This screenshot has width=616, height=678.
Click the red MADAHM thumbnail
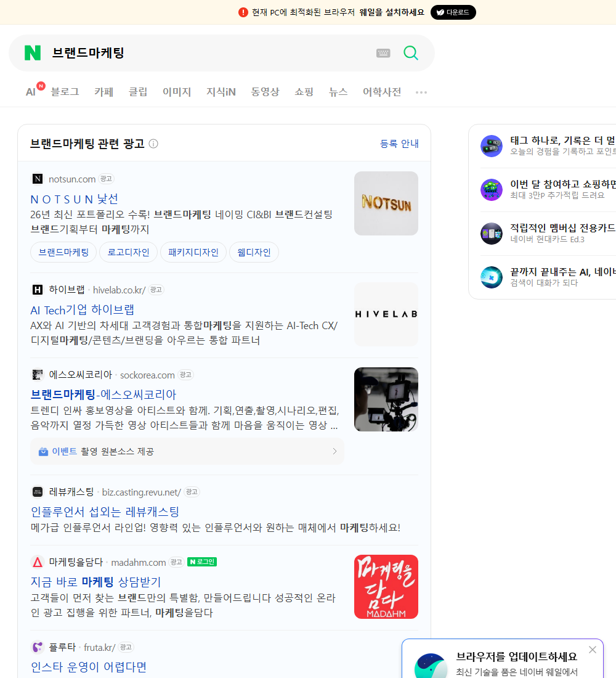(386, 586)
